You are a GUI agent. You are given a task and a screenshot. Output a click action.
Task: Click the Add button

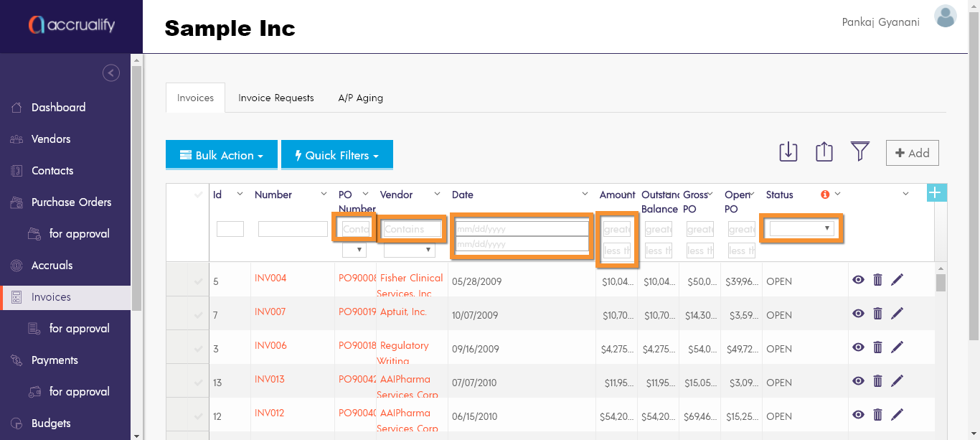coord(912,153)
